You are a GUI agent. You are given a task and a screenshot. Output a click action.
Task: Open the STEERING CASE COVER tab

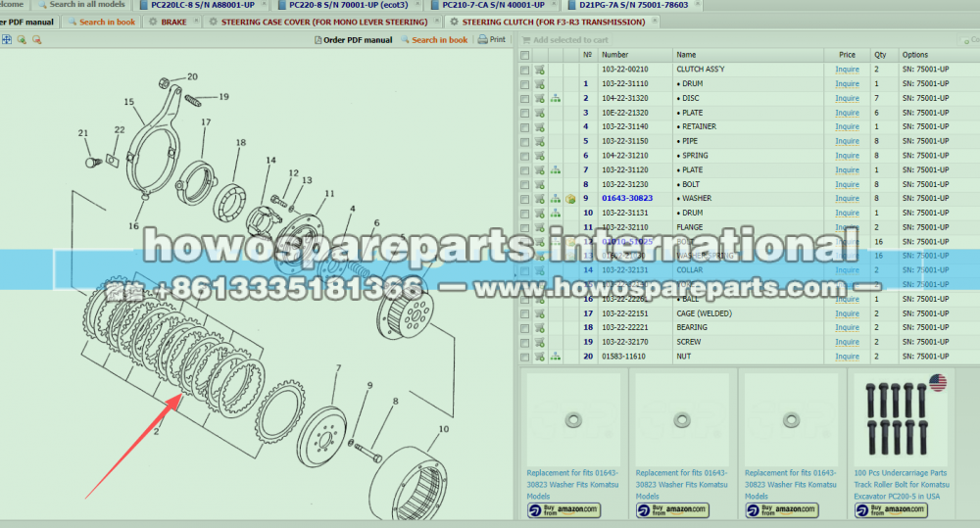click(324, 22)
